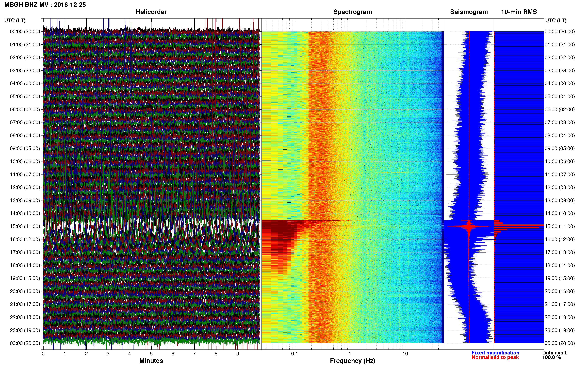This screenshot has width=588, height=368.
Task: Click the '10-min RMS' panel heading
Action: (x=519, y=12)
